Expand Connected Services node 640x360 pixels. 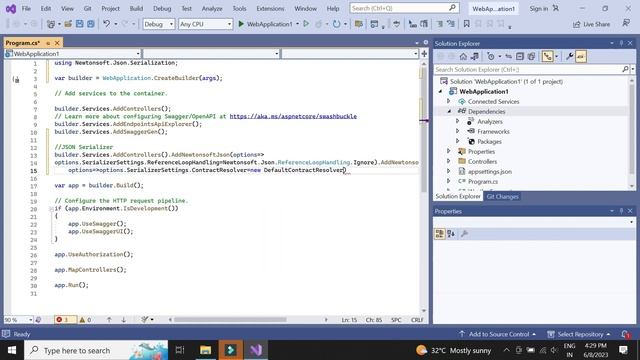click(449, 101)
